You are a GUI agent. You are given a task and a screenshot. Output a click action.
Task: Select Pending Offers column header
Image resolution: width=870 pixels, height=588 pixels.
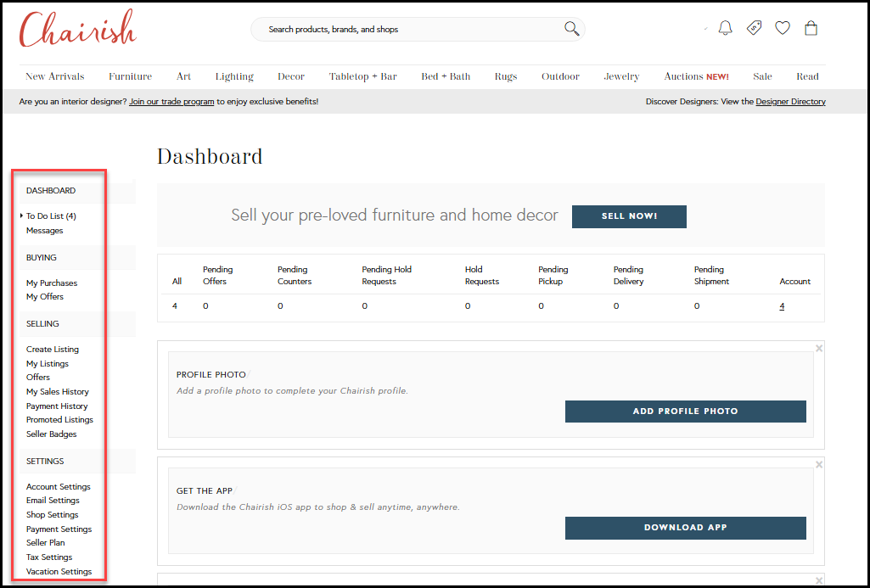point(217,275)
